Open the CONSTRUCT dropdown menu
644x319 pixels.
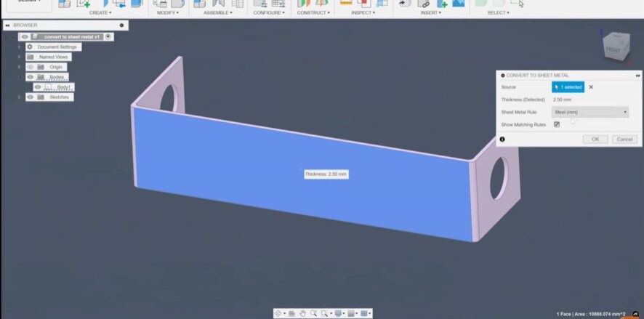coord(313,13)
